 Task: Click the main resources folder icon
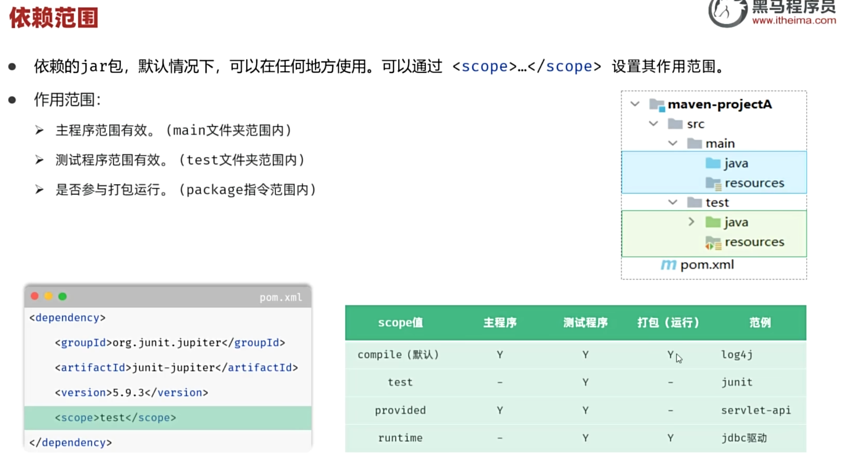tap(713, 183)
